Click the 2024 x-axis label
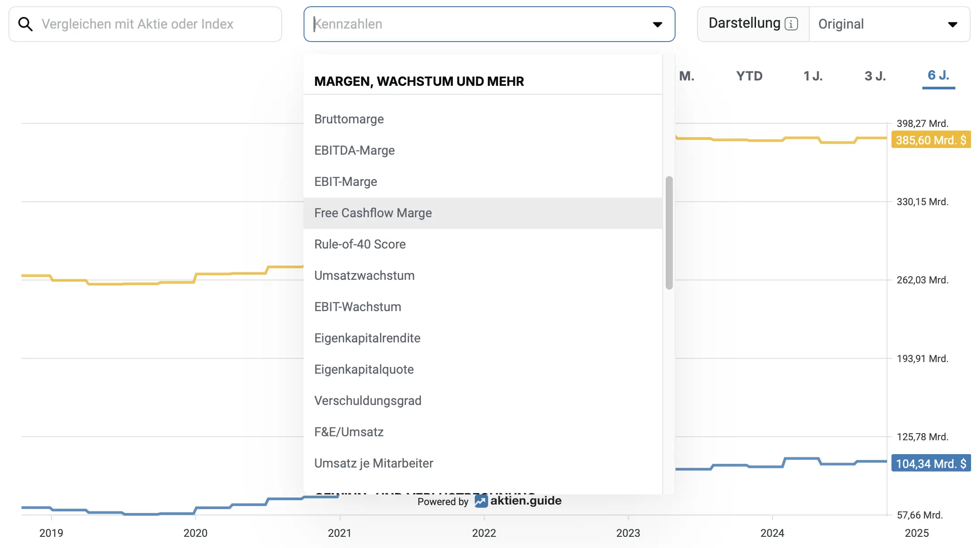This screenshot has width=980, height=548. click(x=772, y=533)
